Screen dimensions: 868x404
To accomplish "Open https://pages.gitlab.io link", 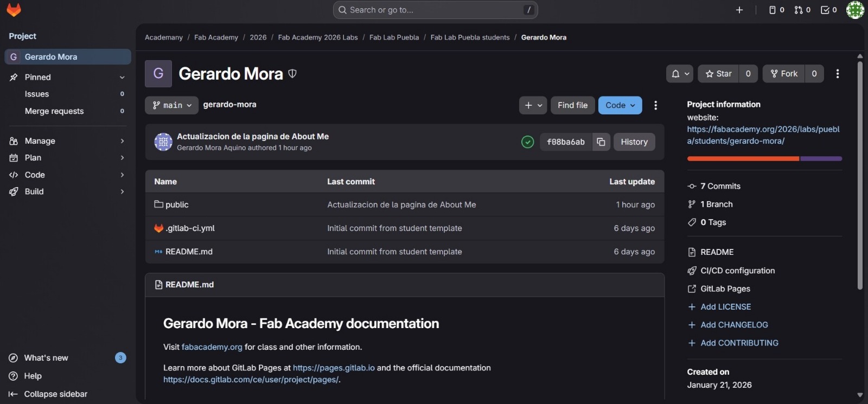I will tap(334, 368).
